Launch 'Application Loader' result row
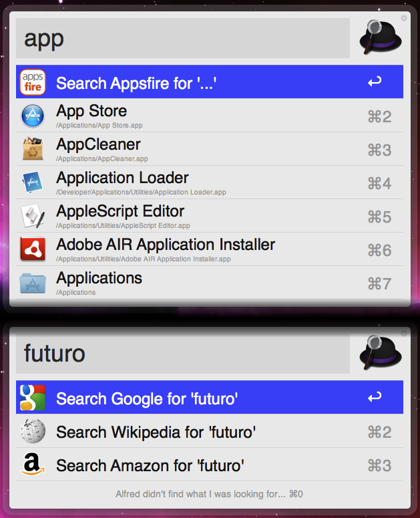Image resolution: width=420 pixels, height=518 pixels. point(210,182)
